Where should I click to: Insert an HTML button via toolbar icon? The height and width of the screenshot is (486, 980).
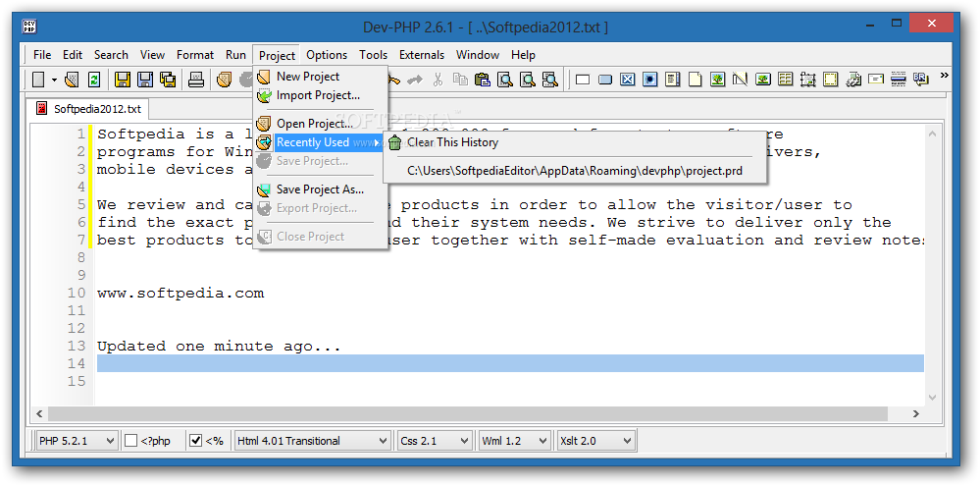pos(605,80)
